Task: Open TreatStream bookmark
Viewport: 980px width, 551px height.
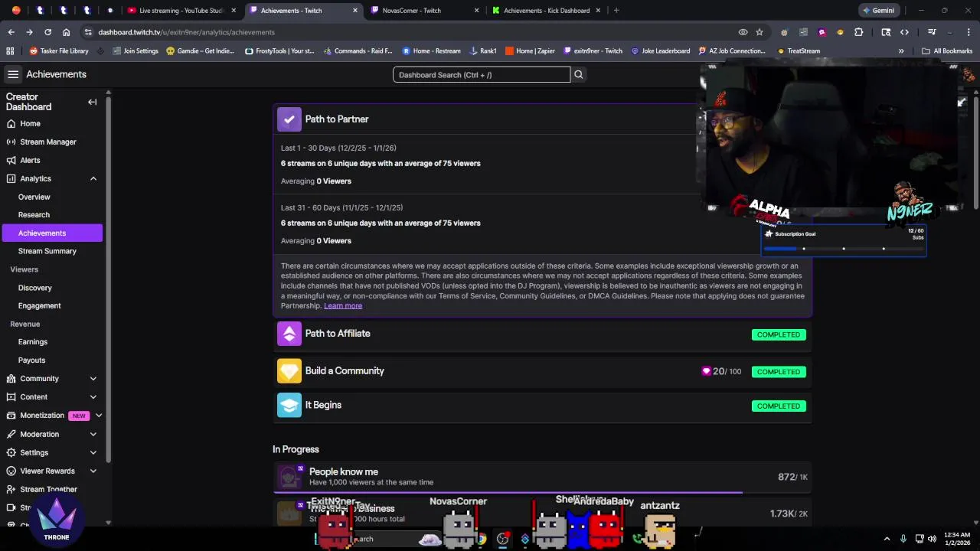Action: click(798, 51)
